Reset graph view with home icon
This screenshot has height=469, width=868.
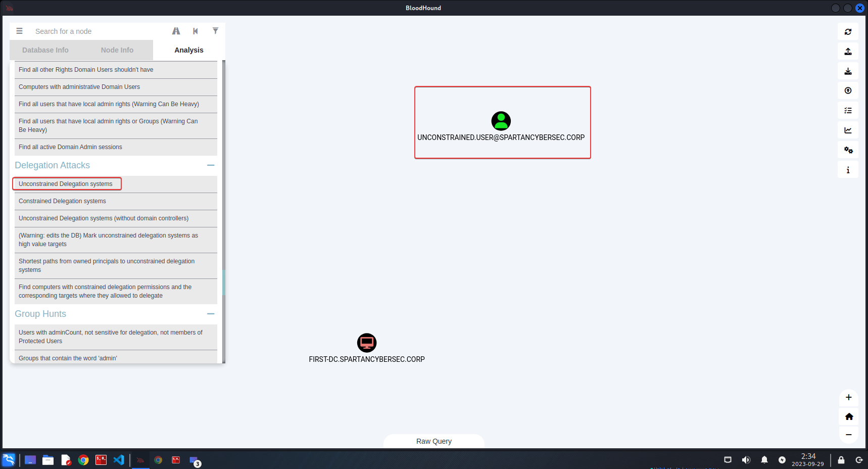[x=848, y=416]
